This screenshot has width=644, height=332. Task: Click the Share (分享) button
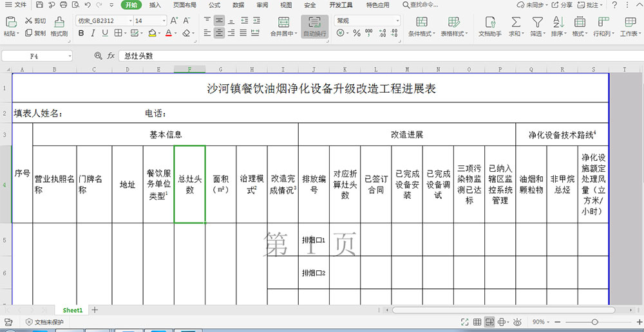pos(562,5)
